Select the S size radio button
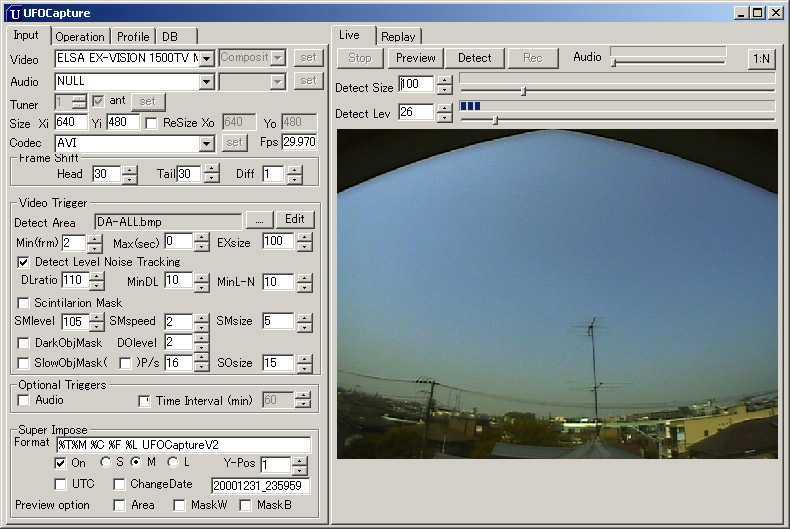This screenshot has height=529, width=790. 105,462
